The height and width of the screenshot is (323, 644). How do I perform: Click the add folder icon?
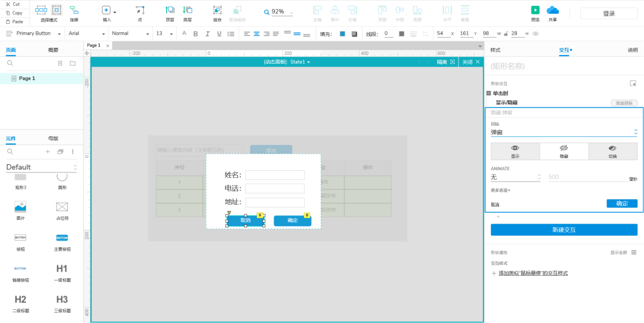pyautogui.click(x=73, y=63)
